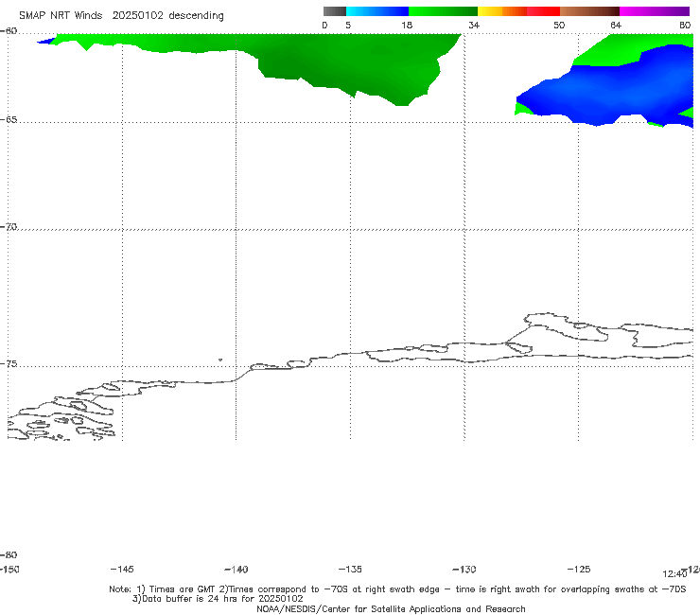Click the gray segment of the color bar
700x615 pixels.
(334, 11)
